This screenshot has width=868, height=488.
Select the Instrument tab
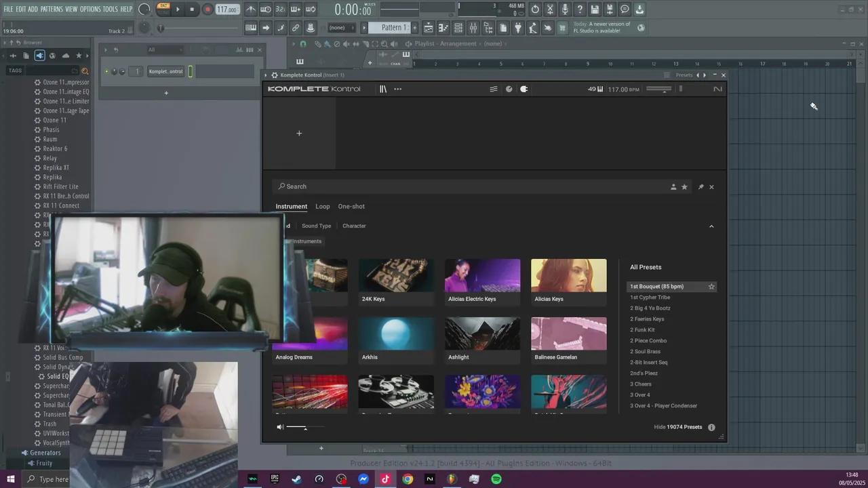coord(292,207)
